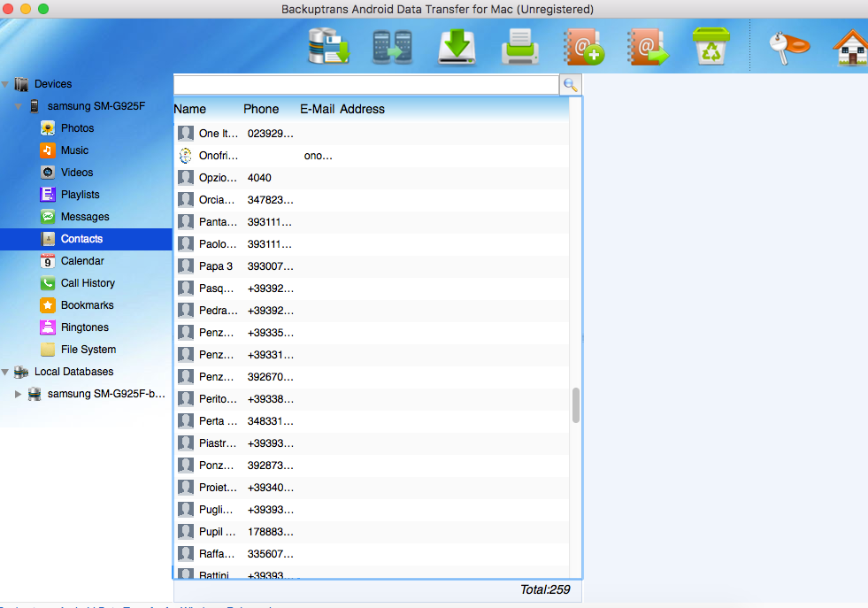Click the green download arrow toolbar icon
The width and height of the screenshot is (868, 608).
click(x=457, y=47)
